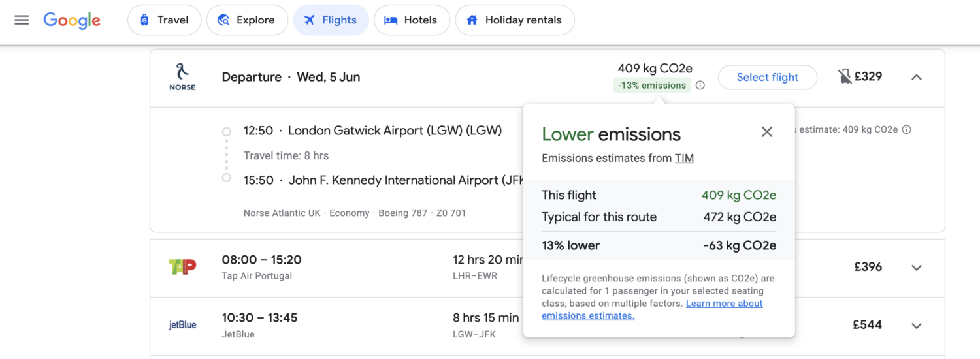Click the jetBlue airline logo
The image size is (980, 359).
(182, 325)
